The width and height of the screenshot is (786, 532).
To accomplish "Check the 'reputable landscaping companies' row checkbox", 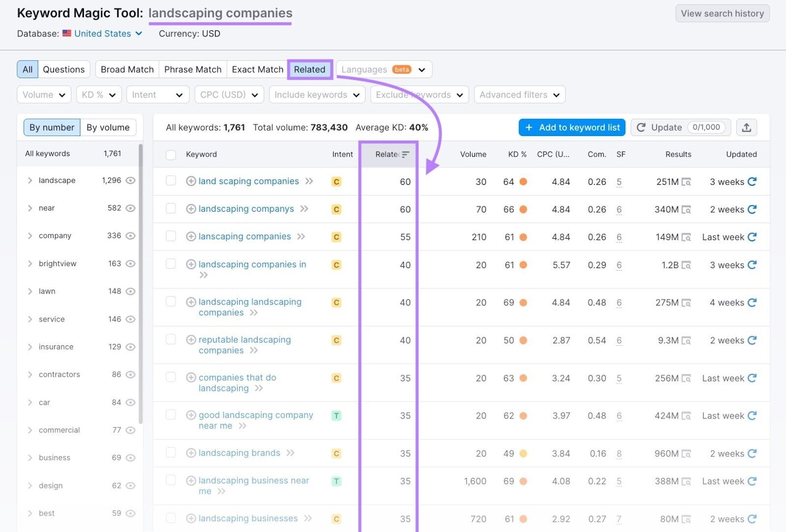I will (171, 339).
